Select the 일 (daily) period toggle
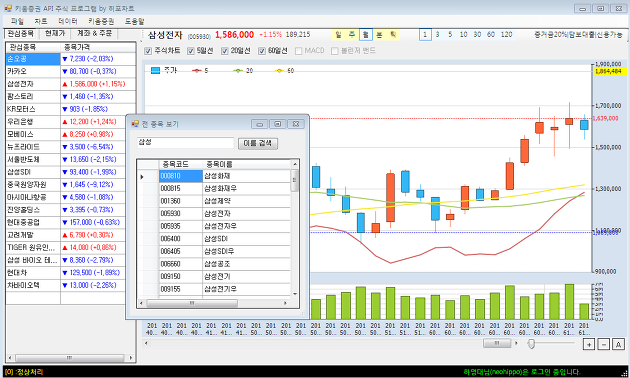The image size is (630, 378). tap(338, 35)
